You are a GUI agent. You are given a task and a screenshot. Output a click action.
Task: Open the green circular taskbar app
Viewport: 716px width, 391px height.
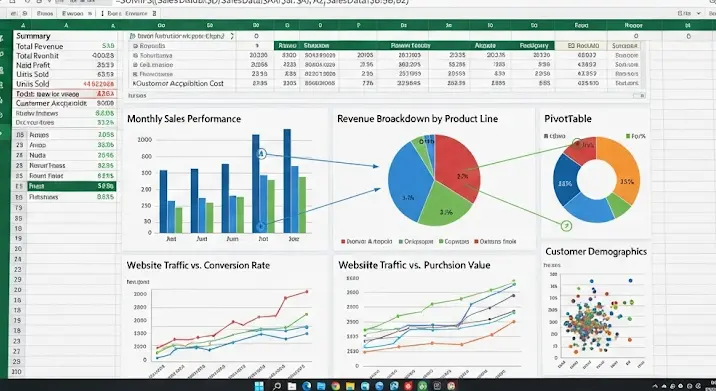point(423,386)
